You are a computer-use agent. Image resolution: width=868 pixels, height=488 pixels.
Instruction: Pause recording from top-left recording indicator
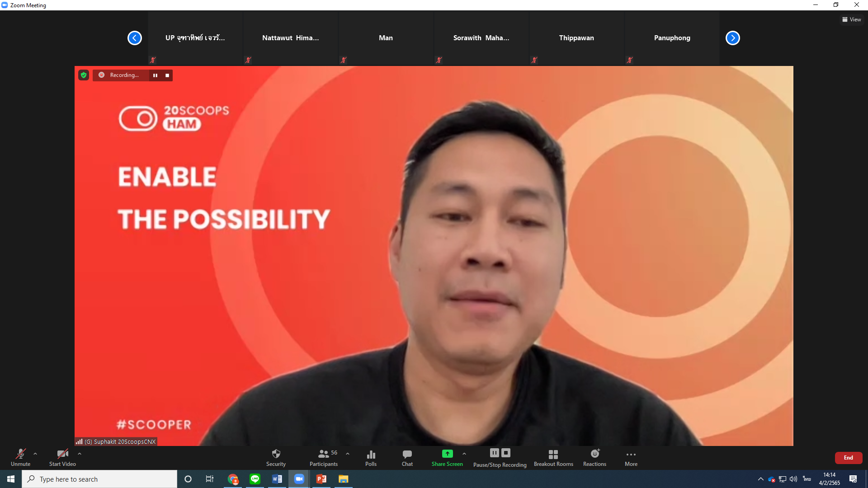coord(155,75)
